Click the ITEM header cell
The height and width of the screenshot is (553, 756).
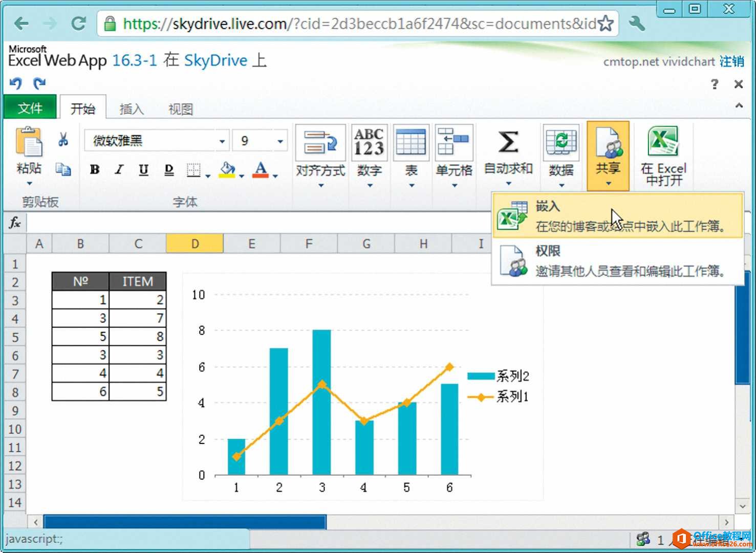(x=138, y=281)
